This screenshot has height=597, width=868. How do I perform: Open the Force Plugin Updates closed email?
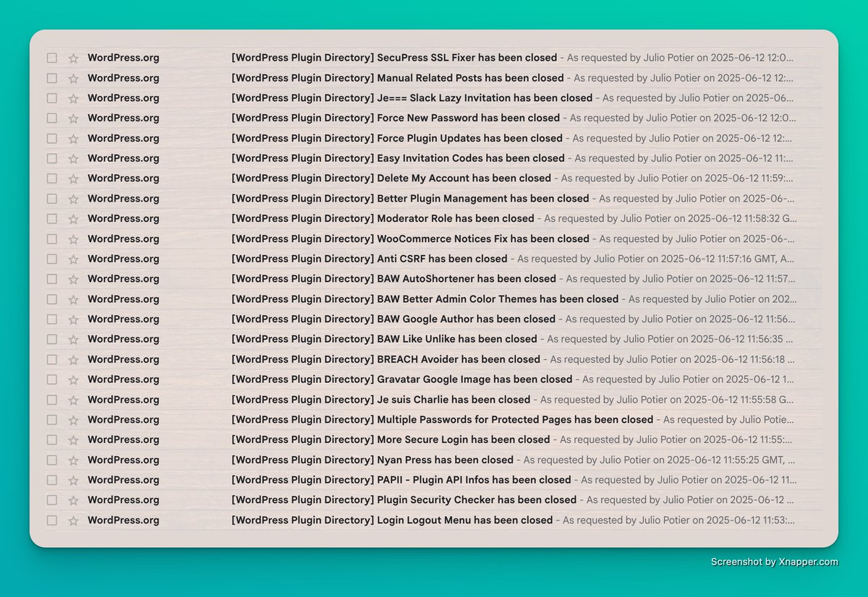tap(397, 138)
